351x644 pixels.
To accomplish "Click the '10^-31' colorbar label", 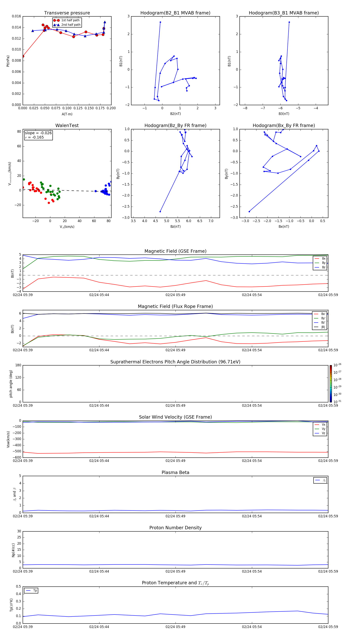I will click(337, 402).
